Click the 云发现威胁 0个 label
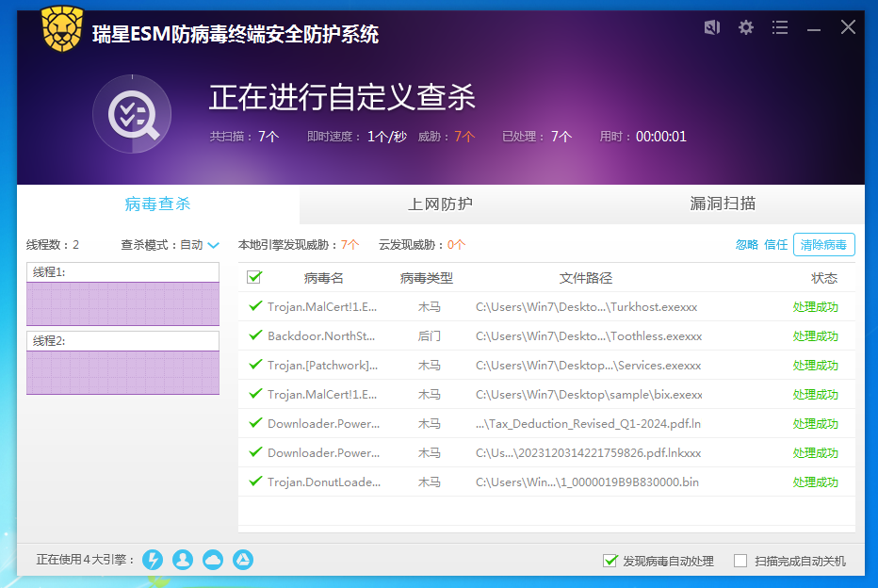This screenshot has width=878, height=588. coord(422,245)
